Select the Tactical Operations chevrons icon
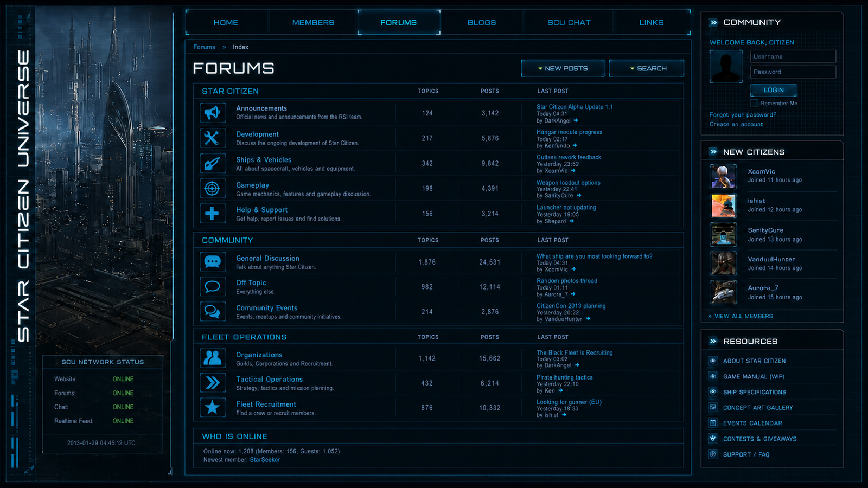The image size is (868, 488). (x=212, y=383)
